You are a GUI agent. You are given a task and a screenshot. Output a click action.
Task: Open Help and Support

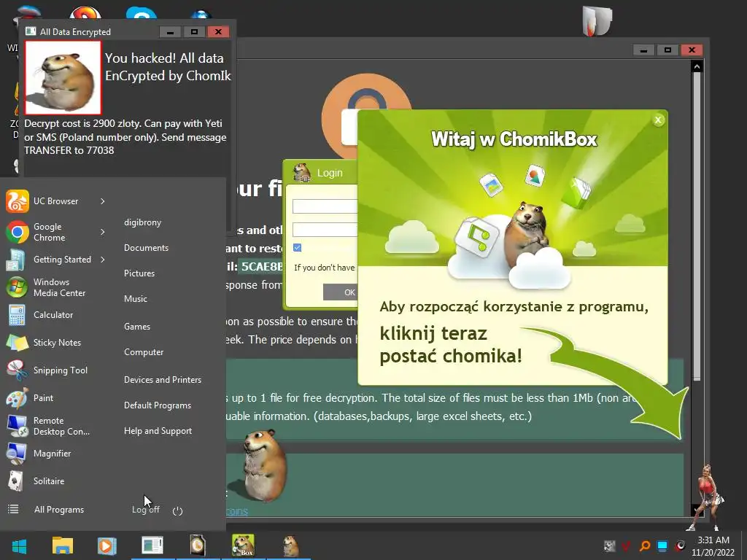pyautogui.click(x=158, y=431)
